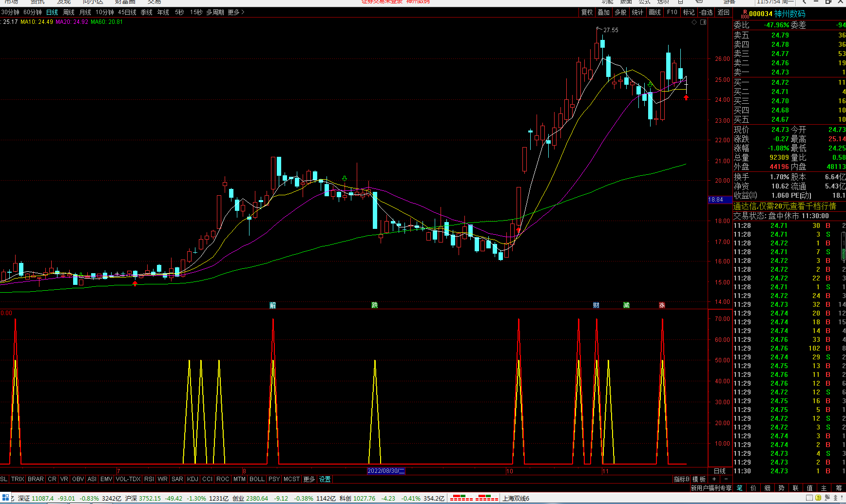Select the MCST indicator
This screenshot has width=846, height=504.
tap(291, 479)
